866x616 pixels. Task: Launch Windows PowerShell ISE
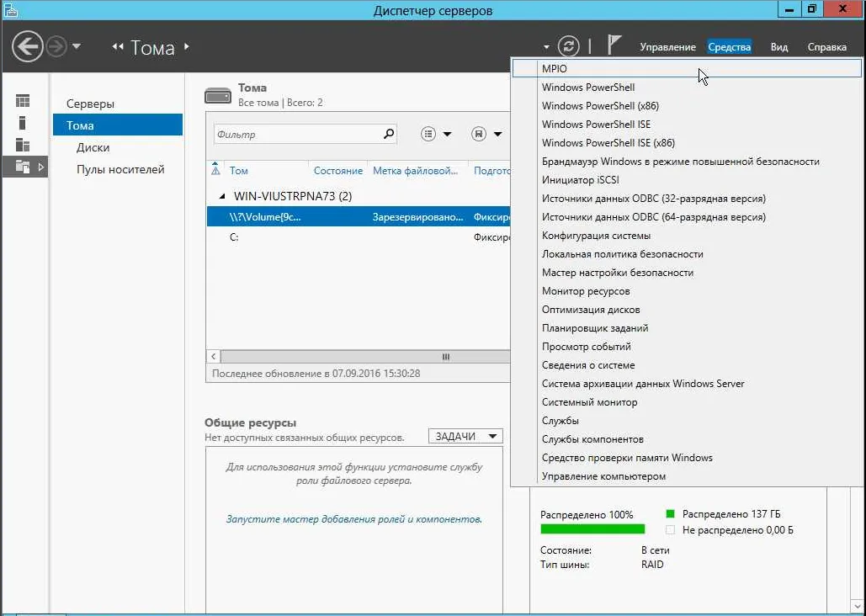coord(687,125)
